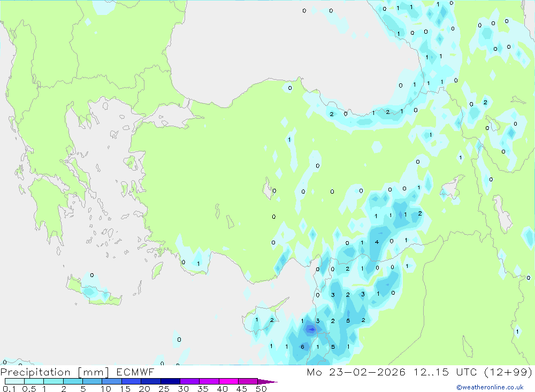Click the 5–10 mm legend color swatch
535x392 pixels.
pyautogui.click(x=93, y=381)
